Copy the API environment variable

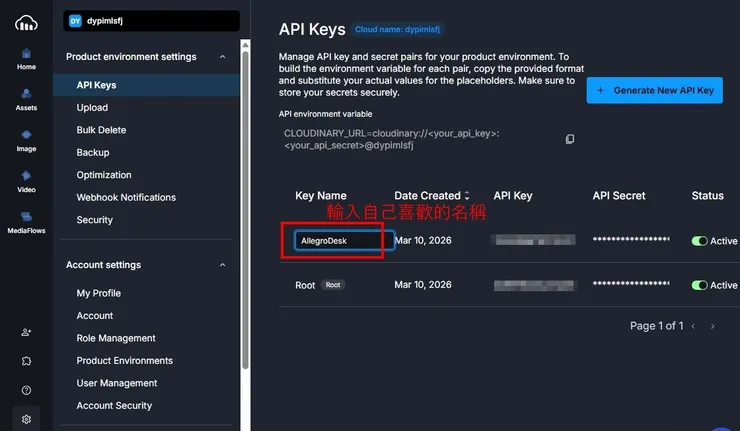click(x=570, y=139)
